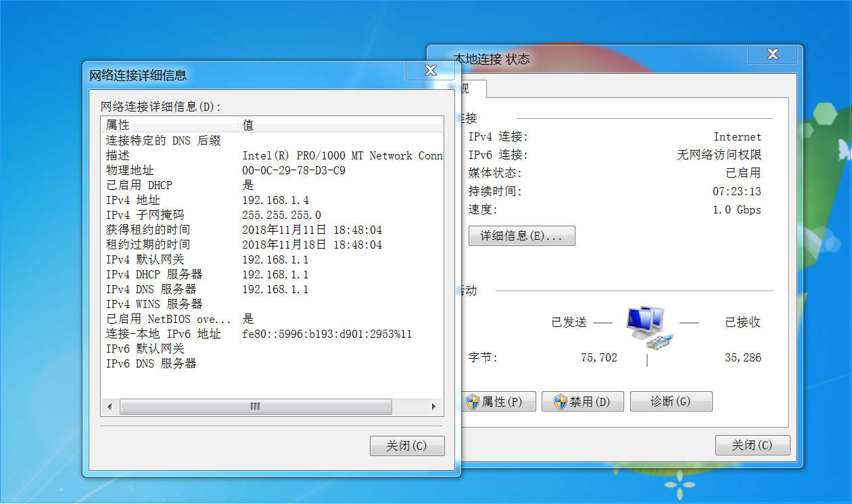The width and height of the screenshot is (852, 504).
Task: Select value 255.255.255.0
Action: (281, 215)
